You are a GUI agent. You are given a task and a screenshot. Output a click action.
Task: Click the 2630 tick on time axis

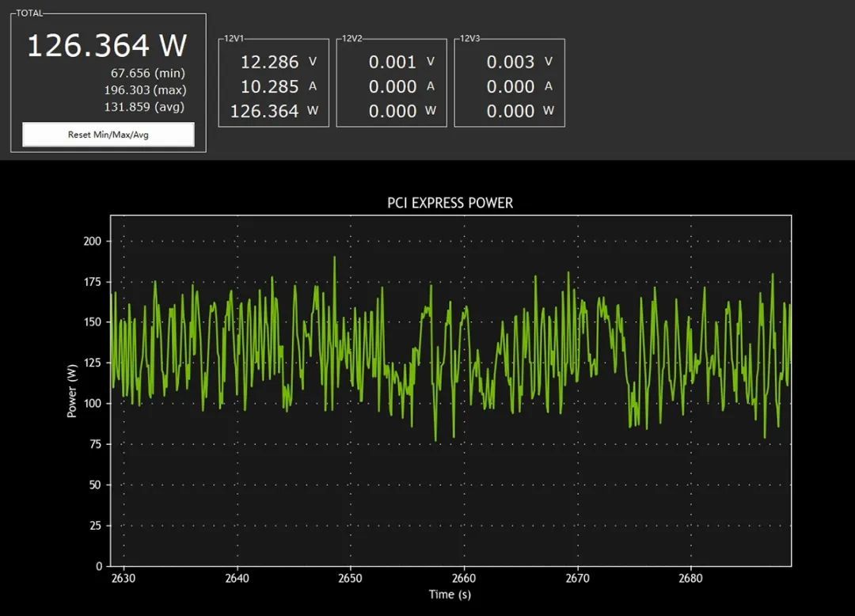pyautogui.click(x=123, y=578)
